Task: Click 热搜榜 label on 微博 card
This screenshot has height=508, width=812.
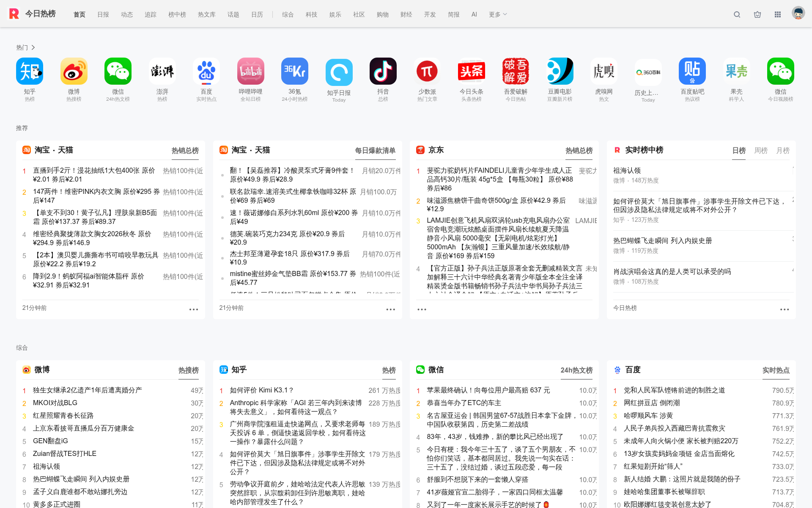Action: pos(189,370)
